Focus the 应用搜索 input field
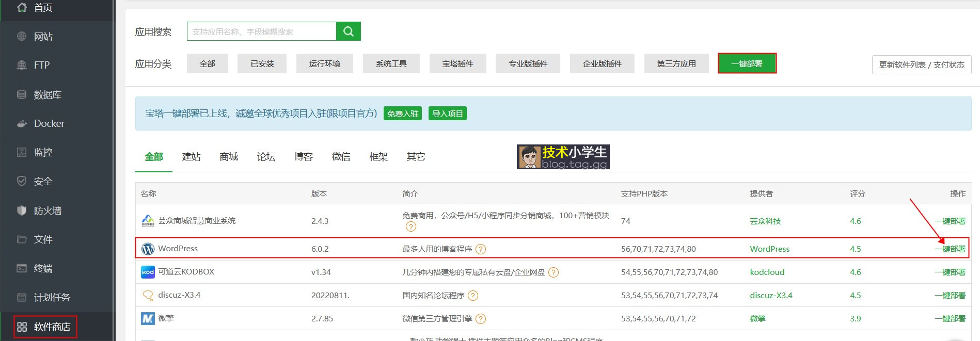980x341 pixels. pos(261,31)
